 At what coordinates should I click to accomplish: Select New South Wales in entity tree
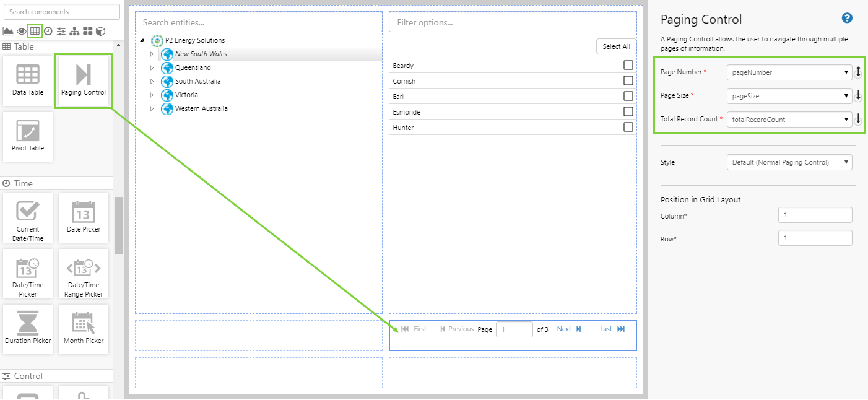coord(201,54)
